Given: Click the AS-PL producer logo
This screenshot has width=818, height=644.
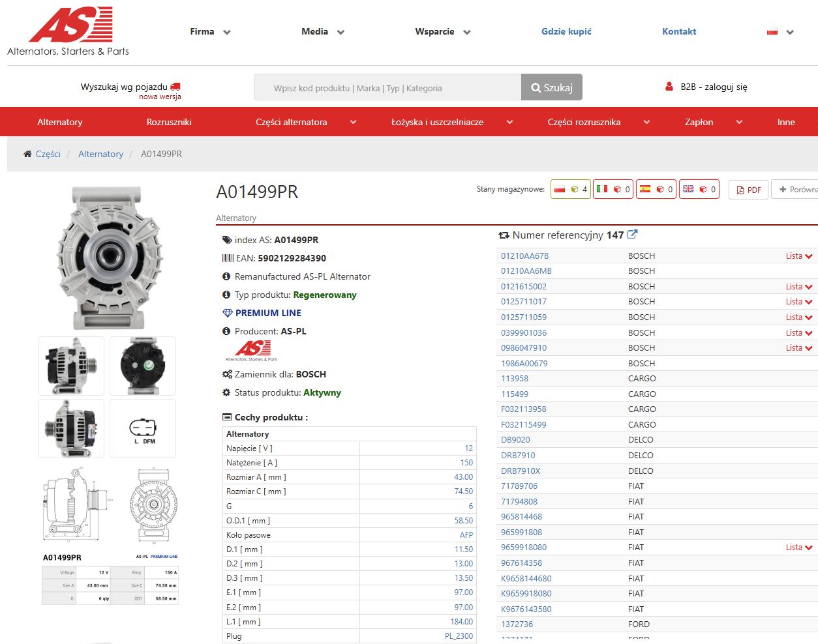Looking at the screenshot, I should click(x=251, y=351).
